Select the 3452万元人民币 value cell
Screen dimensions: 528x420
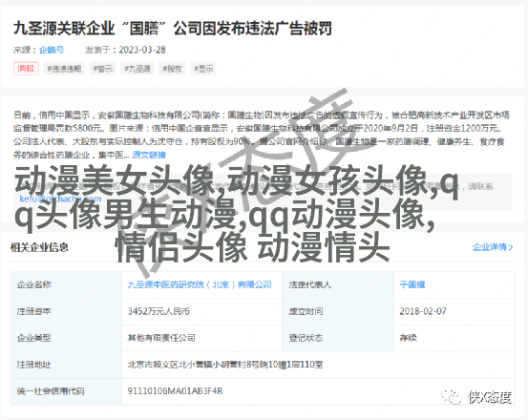[201, 311]
